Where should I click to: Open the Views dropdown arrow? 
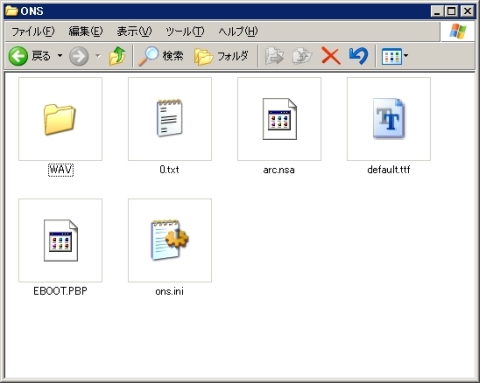[406, 56]
